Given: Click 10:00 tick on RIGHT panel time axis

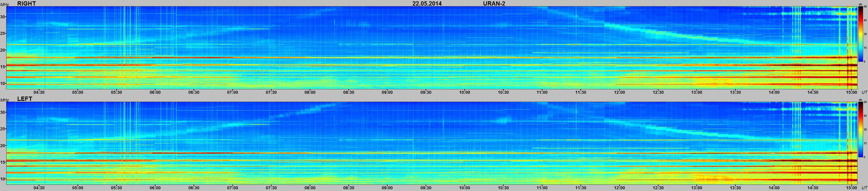Looking at the screenshot, I should (465, 92).
